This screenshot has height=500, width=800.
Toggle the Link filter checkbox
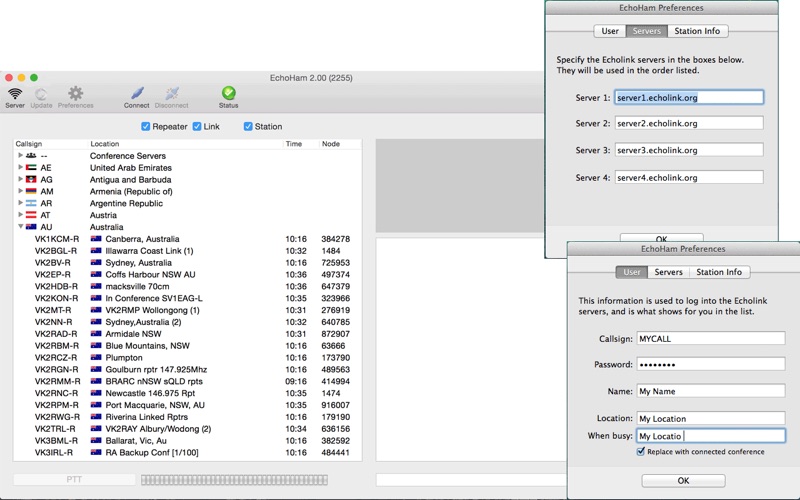tap(197, 127)
